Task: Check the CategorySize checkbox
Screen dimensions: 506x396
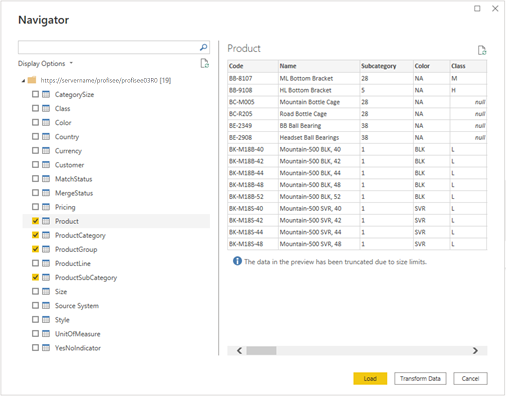Action: pyautogui.click(x=35, y=94)
